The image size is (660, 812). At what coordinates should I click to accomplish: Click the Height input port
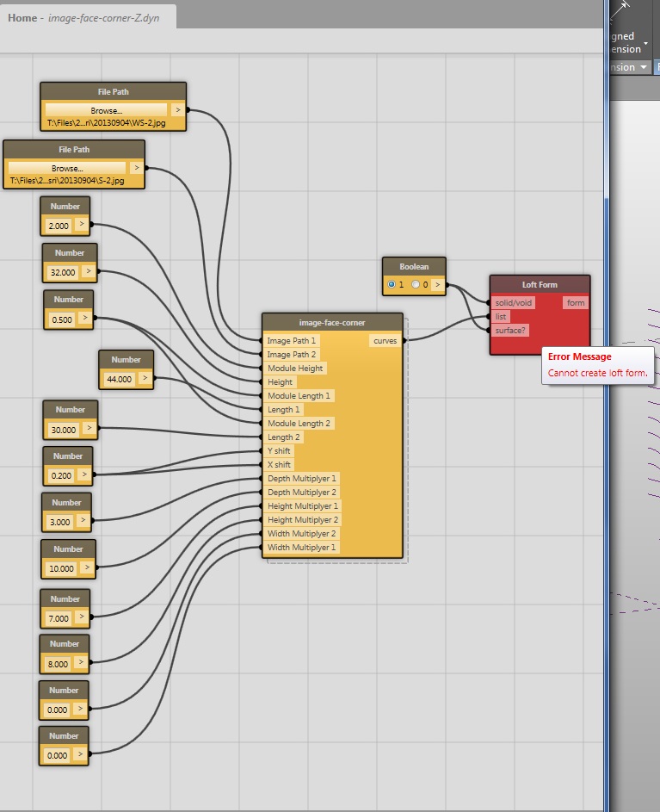[x=280, y=382]
